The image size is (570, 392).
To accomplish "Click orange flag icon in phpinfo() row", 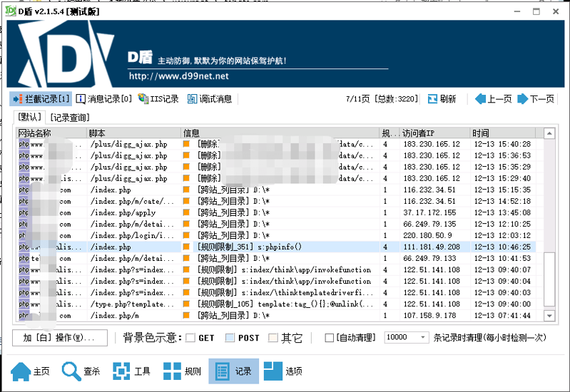I will pos(186,247).
